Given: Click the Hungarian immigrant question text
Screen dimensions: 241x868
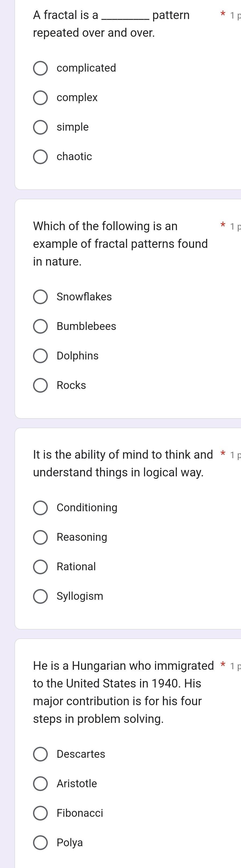Looking at the screenshot, I should click(123, 692).
